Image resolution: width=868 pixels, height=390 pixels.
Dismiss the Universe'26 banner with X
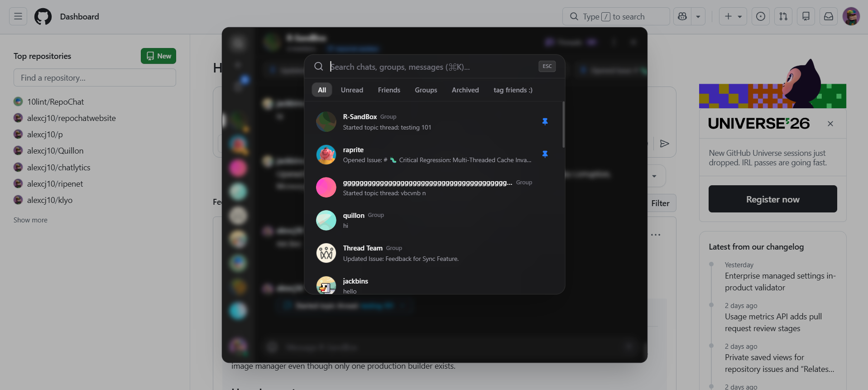pos(830,124)
